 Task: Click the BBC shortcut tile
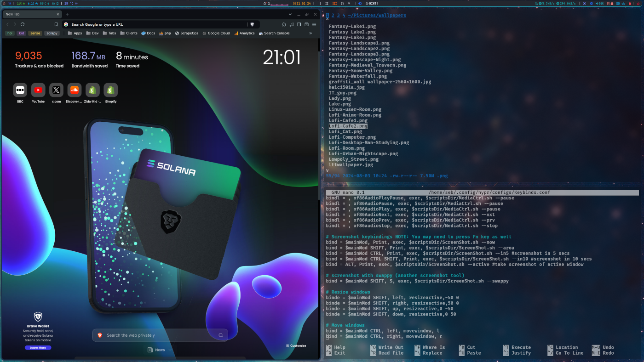[20, 90]
